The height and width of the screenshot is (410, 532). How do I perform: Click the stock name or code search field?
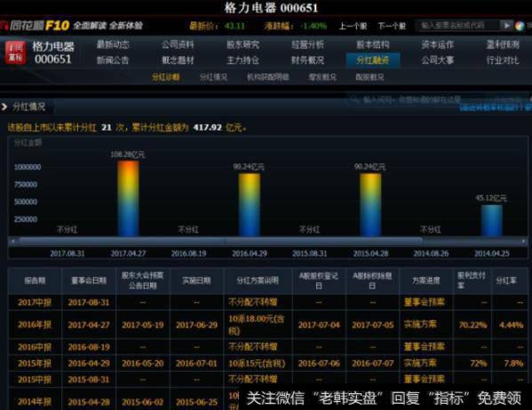459,26
